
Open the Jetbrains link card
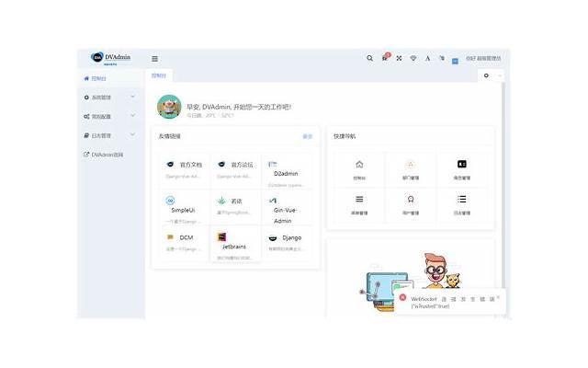click(x=235, y=245)
